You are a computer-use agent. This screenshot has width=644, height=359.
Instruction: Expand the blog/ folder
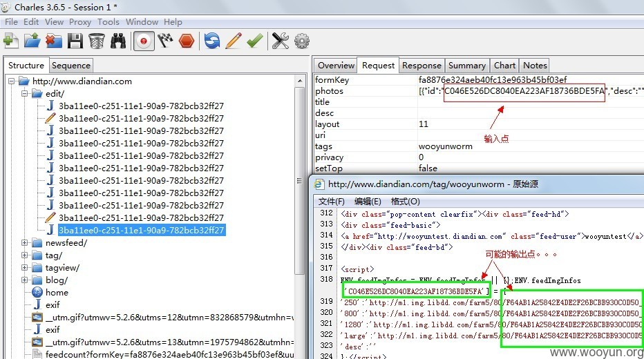point(25,280)
